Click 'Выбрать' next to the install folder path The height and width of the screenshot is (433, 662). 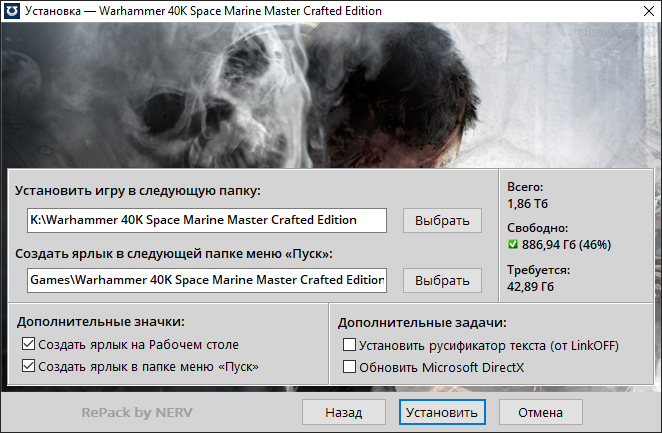click(442, 220)
